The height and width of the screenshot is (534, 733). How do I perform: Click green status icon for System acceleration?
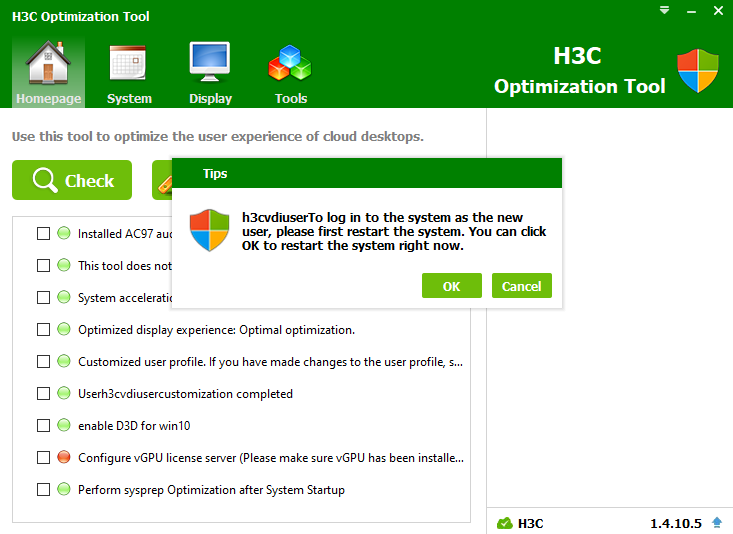tap(64, 297)
